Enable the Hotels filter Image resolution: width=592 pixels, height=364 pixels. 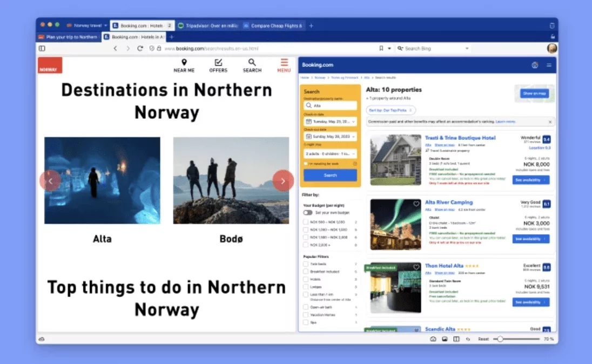(x=305, y=279)
